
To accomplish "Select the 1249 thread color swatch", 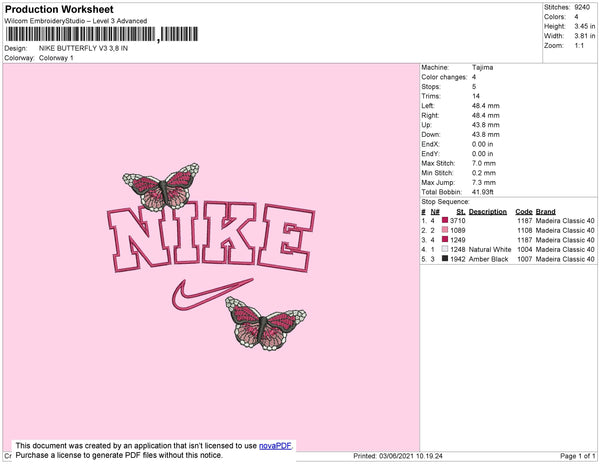I will click(x=445, y=239).
